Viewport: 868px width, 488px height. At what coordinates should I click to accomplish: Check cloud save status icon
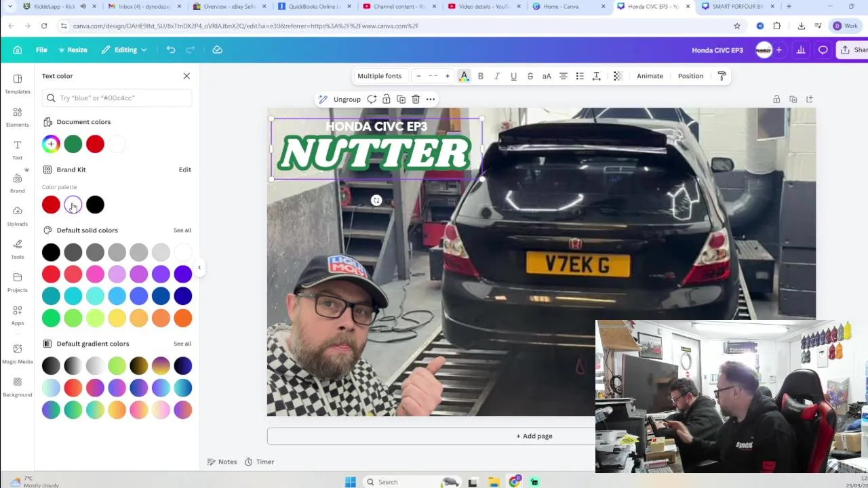click(x=217, y=49)
